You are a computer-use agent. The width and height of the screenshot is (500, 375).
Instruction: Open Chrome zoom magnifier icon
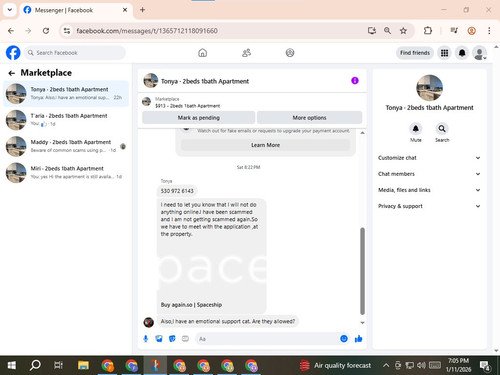[x=387, y=31]
